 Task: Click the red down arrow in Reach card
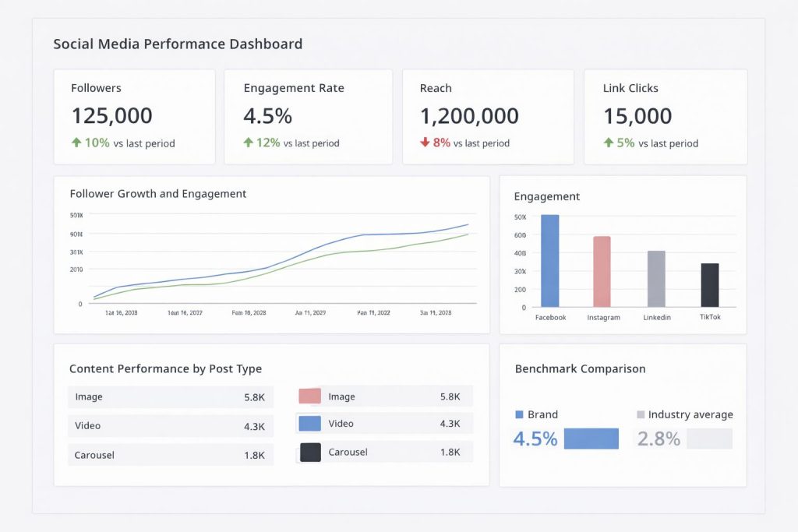(x=425, y=143)
